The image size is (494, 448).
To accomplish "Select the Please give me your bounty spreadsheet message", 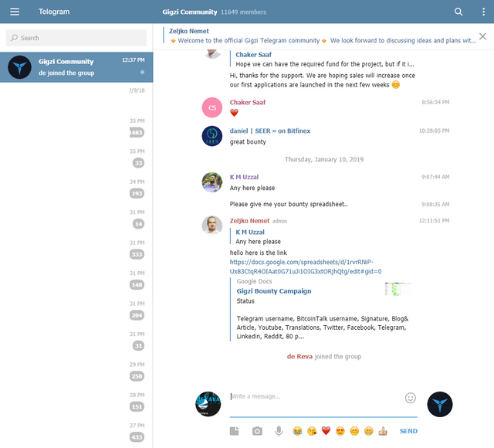I will (289, 204).
